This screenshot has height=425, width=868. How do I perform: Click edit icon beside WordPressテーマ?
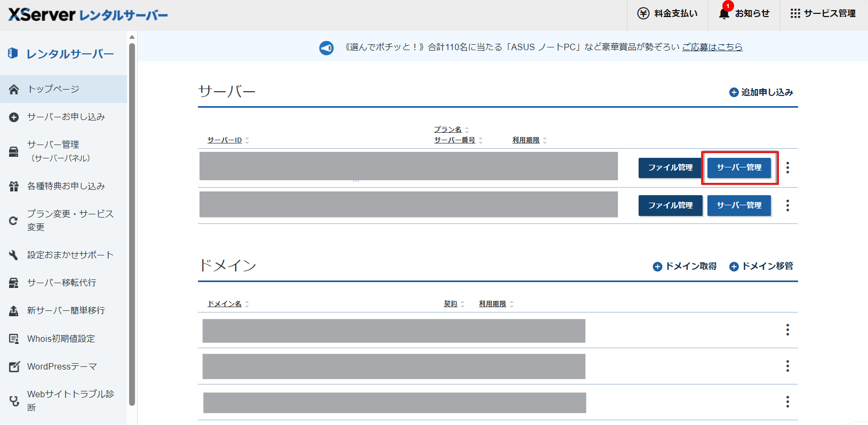(x=14, y=366)
